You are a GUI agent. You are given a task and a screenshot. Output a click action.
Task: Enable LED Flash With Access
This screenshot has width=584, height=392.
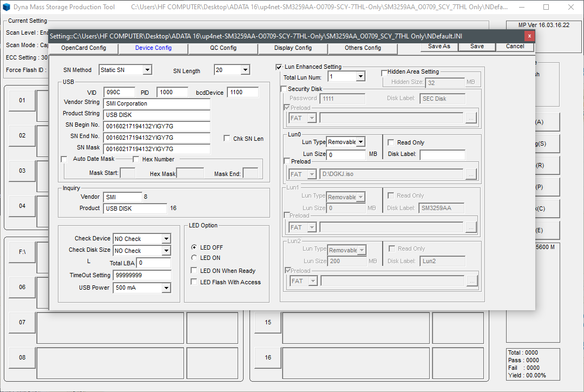pos(194,282)
